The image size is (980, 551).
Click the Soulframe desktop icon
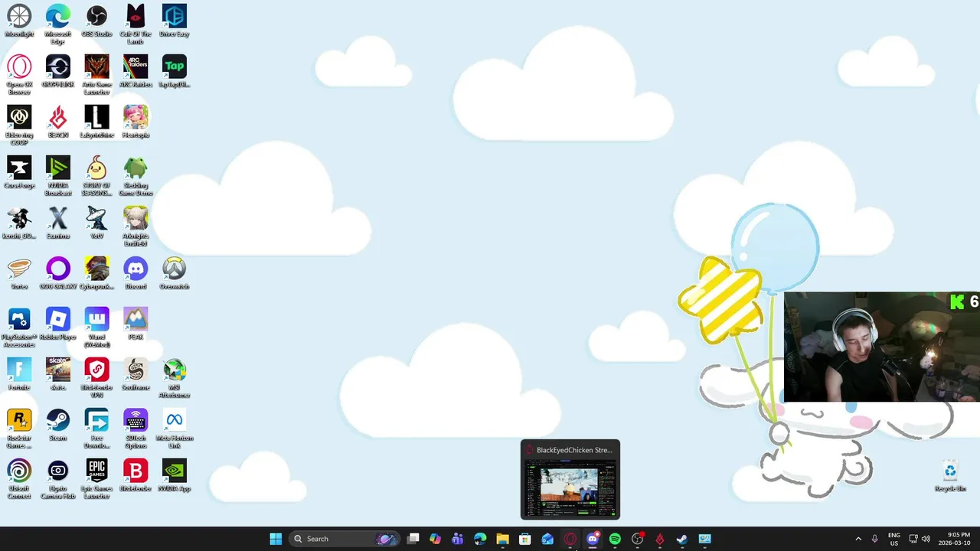(x=136, y=374)
